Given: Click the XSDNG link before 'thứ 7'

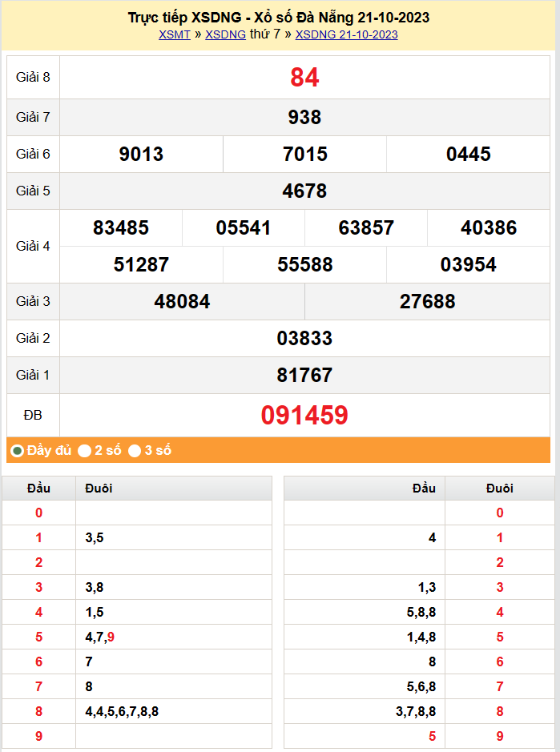Looking at the screenshot, I should tap(225, 34).
